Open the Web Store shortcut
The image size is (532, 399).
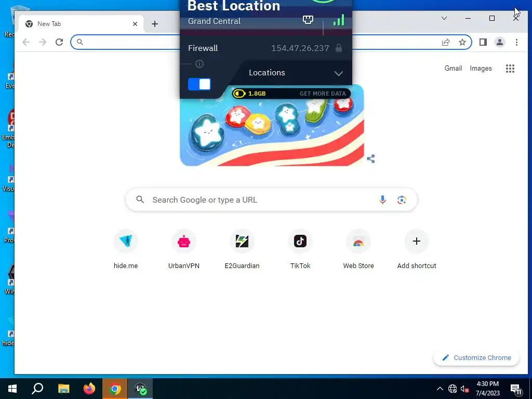point(358,250)
